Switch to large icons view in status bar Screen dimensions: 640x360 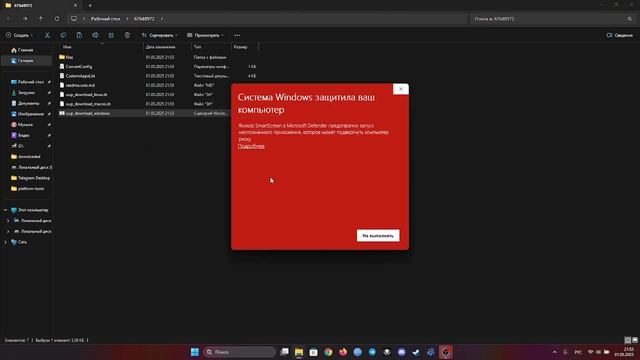pyautogui.click(x=635, y=340)
